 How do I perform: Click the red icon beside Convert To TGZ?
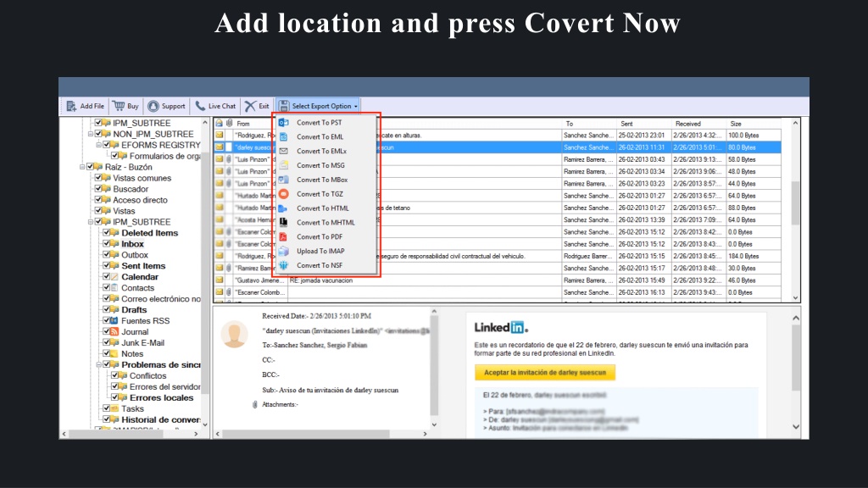click(x=283, y=194)
